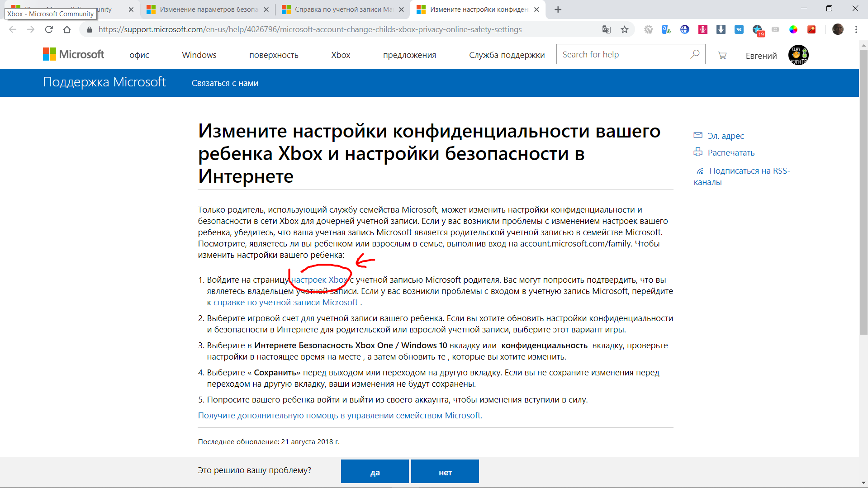Open the поверхность menu item

tap(274, 55)
